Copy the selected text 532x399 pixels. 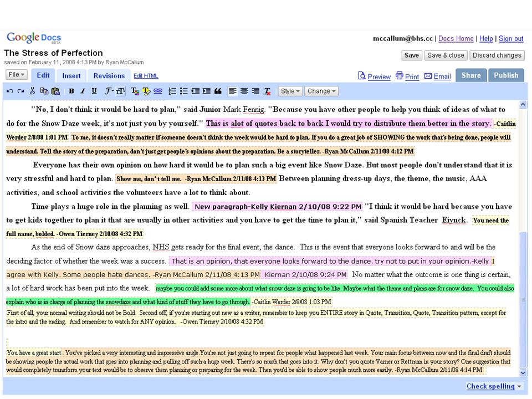pos(44,91)
